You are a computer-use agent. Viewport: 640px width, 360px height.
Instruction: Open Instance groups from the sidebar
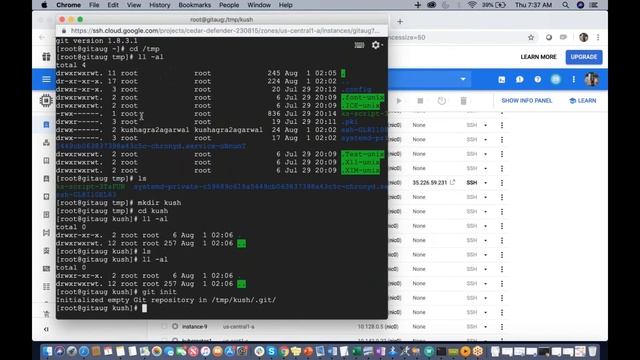point(46,142)
